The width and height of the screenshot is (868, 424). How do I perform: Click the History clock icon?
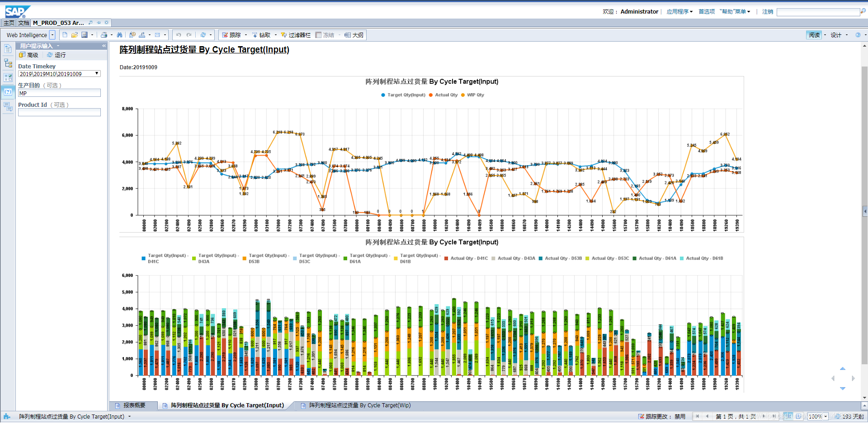132,35
